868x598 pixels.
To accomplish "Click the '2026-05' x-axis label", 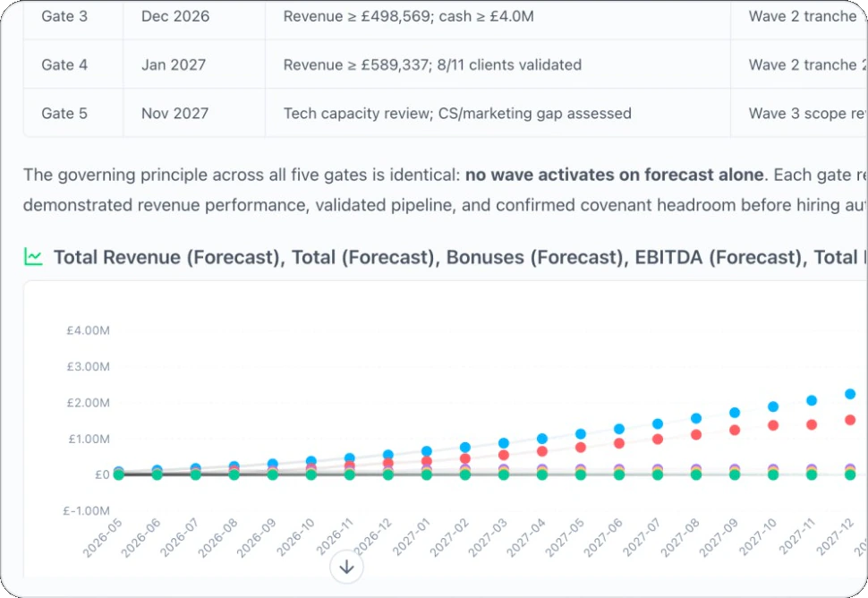I will [x=102, y=538].
